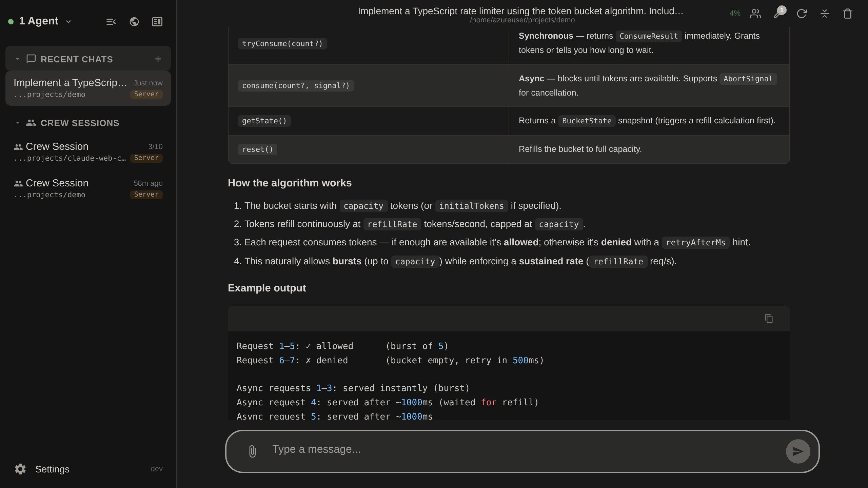Open the 1 Agent dropdown

tap(41, 21)
